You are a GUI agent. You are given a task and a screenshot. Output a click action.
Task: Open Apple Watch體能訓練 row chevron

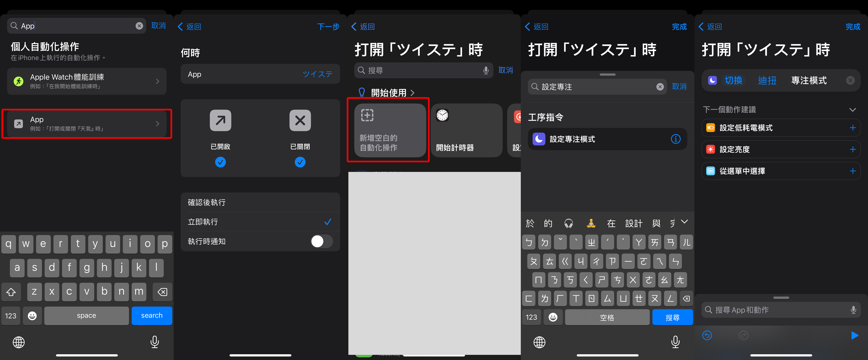157,81
